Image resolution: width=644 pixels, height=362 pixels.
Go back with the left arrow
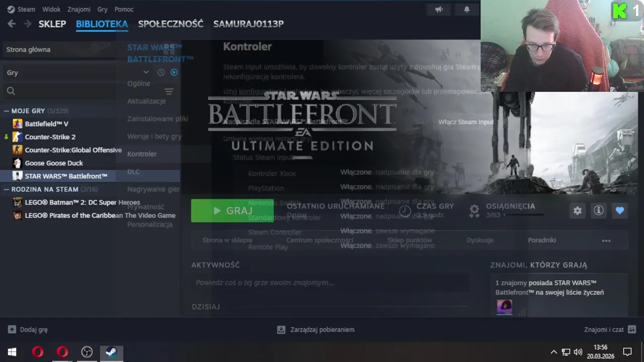pyautogui.click(x=12, y=24)
